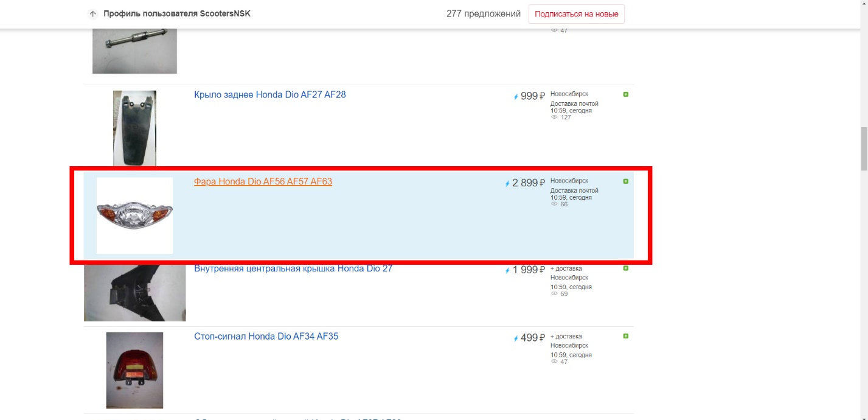
Task: Click the lightning icon beside the 1 999 ₽ price
Action: click(508, 270)
